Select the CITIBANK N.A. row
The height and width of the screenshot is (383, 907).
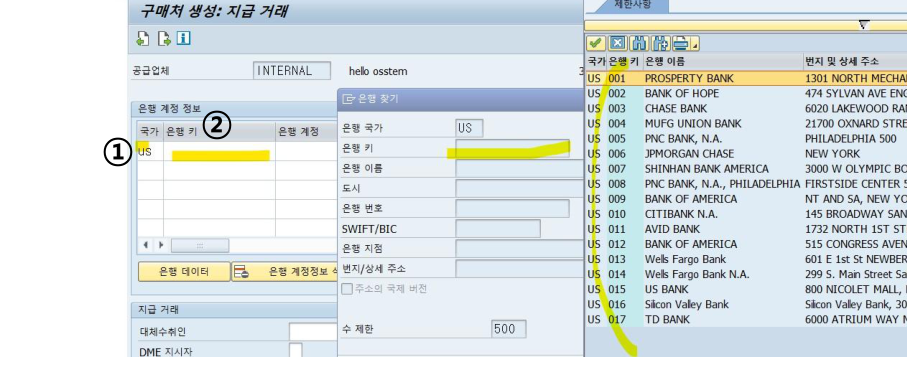click(x=746, y=213)
